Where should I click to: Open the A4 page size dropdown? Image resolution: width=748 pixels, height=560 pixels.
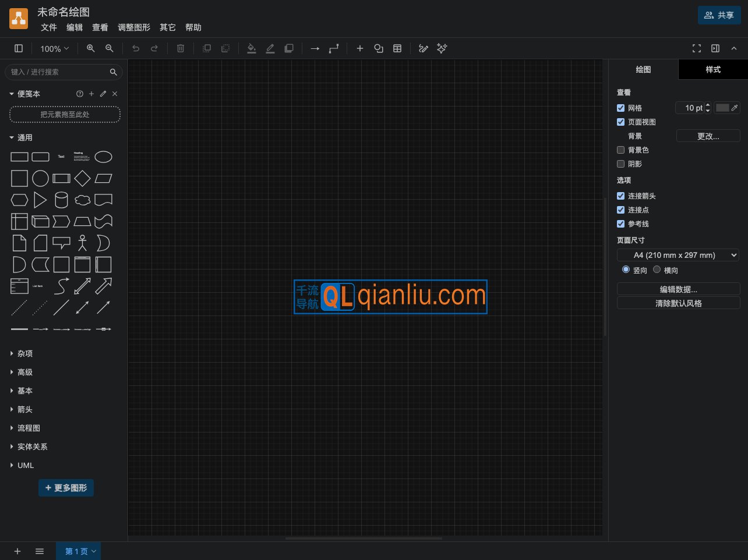[x=678, y=255]
